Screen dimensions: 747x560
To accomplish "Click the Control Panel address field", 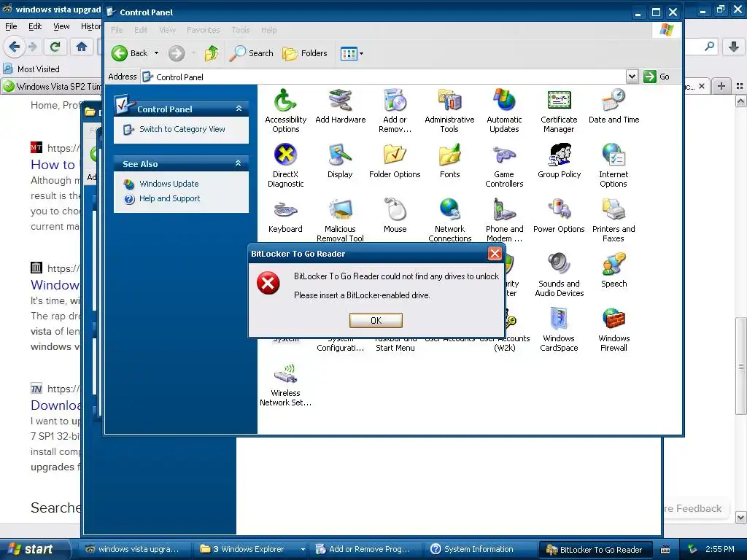I will (x=384, y=77).
